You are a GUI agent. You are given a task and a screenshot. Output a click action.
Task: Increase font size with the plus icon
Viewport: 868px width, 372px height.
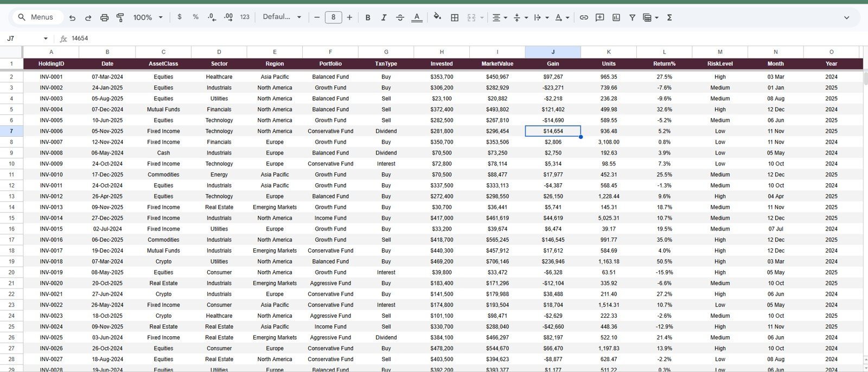tap(349, 17)
